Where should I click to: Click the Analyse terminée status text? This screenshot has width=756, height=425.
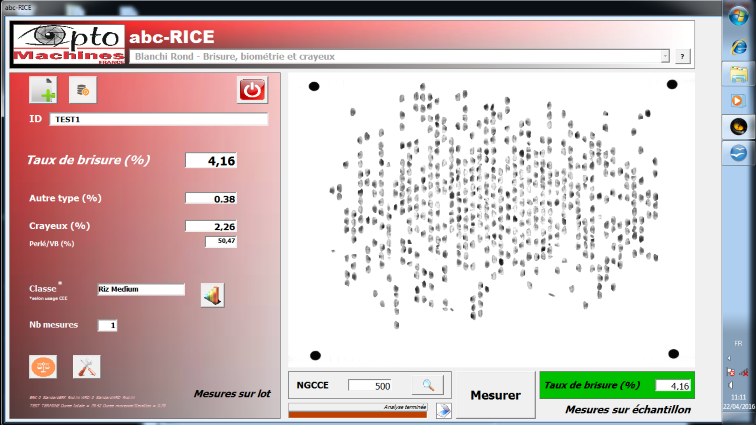(x=405, y=407)
